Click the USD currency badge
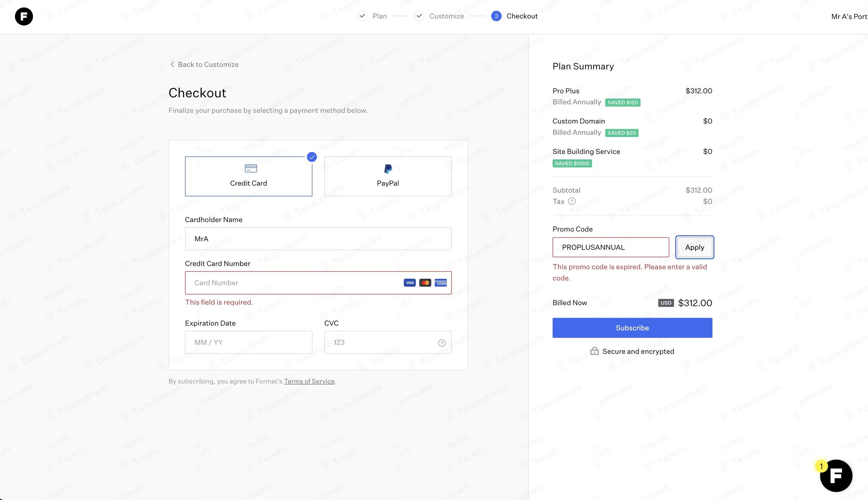Screen dimensions: 868x500 click(666, 303)
